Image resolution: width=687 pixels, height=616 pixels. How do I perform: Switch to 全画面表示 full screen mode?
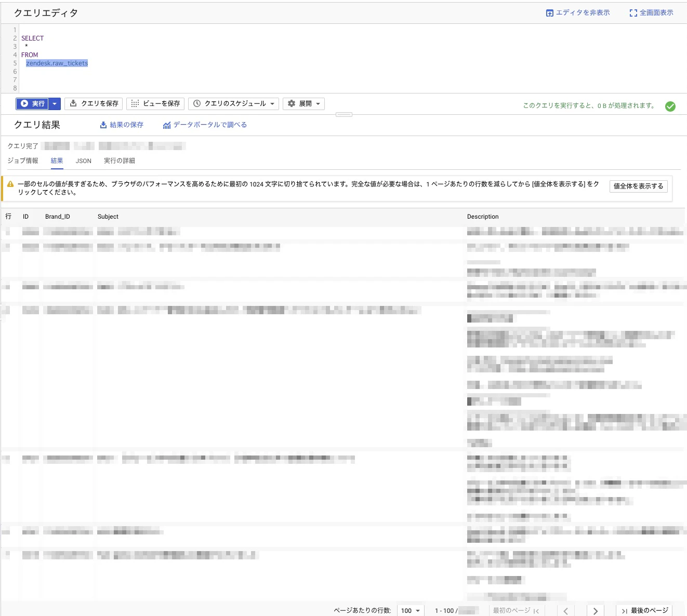(x=651, y=13)
